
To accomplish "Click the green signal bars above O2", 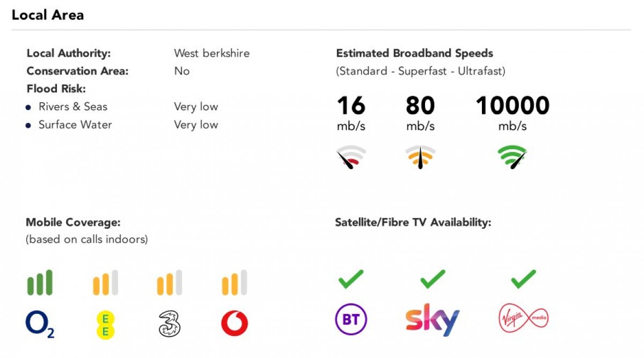I will tap(40, 282).
